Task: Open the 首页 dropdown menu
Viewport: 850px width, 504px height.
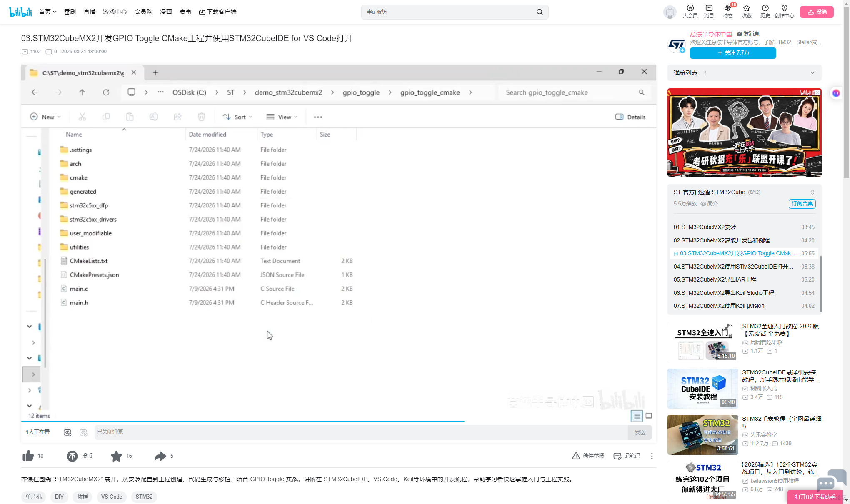Action: click(x=47, y=12)
